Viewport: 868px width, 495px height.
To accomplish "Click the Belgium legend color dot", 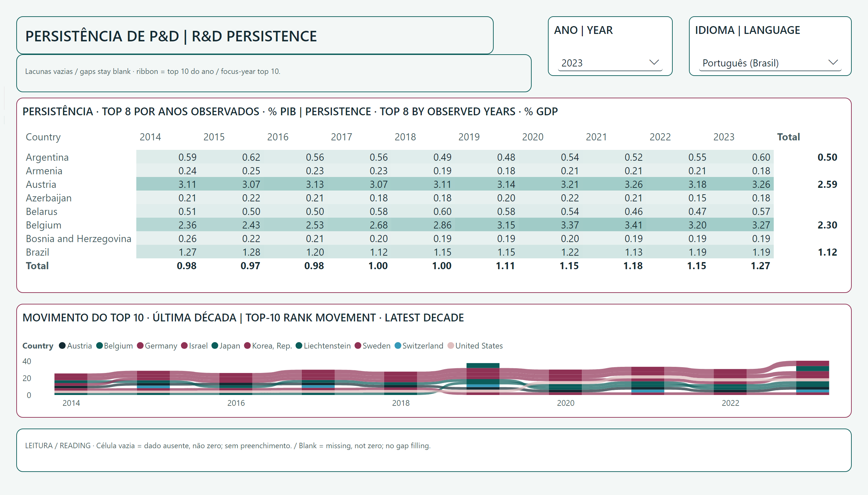I will click(x=99, y=346).
